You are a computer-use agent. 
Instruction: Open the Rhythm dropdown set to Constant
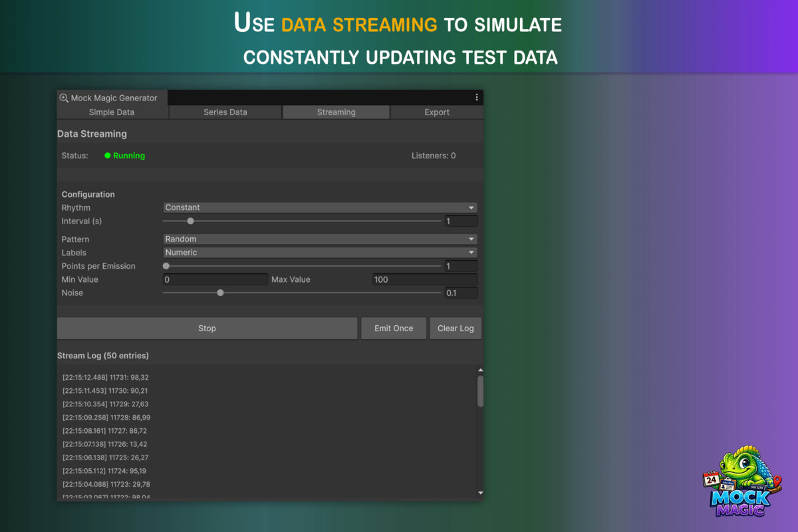pos(320,207)
